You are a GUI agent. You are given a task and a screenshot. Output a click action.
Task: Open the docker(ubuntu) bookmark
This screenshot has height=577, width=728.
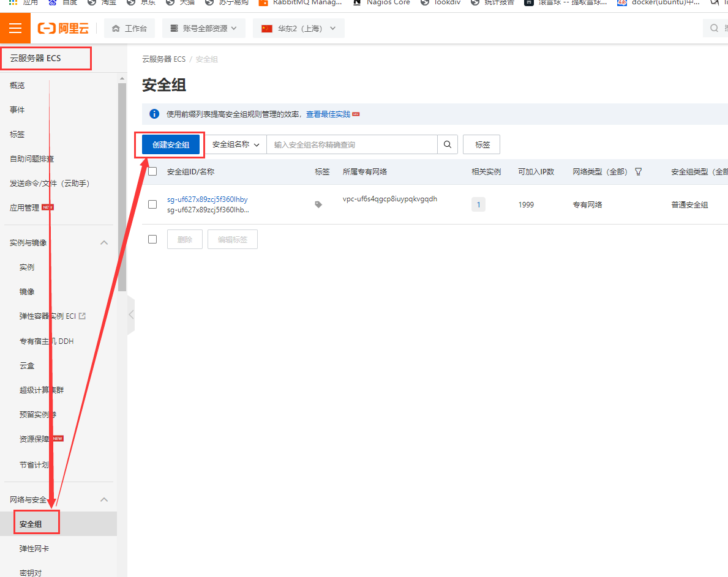coord(658,3)
